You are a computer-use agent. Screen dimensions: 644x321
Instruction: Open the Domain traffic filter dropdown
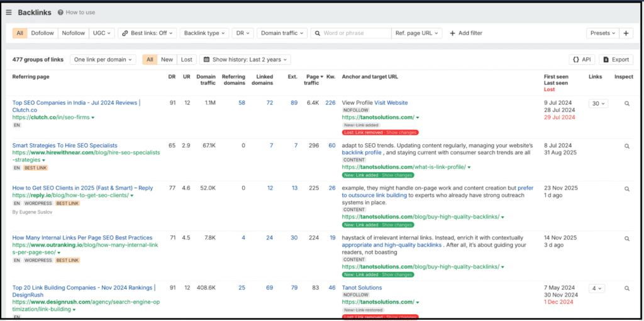coord(282,33)
